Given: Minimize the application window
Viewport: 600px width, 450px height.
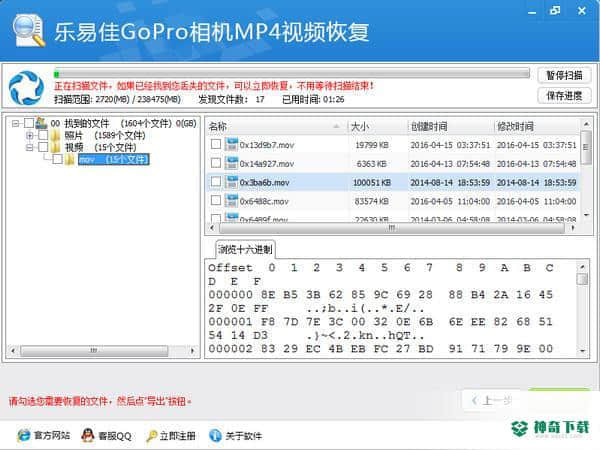Looking at the screenshot, I should click(x=532, y=11).
